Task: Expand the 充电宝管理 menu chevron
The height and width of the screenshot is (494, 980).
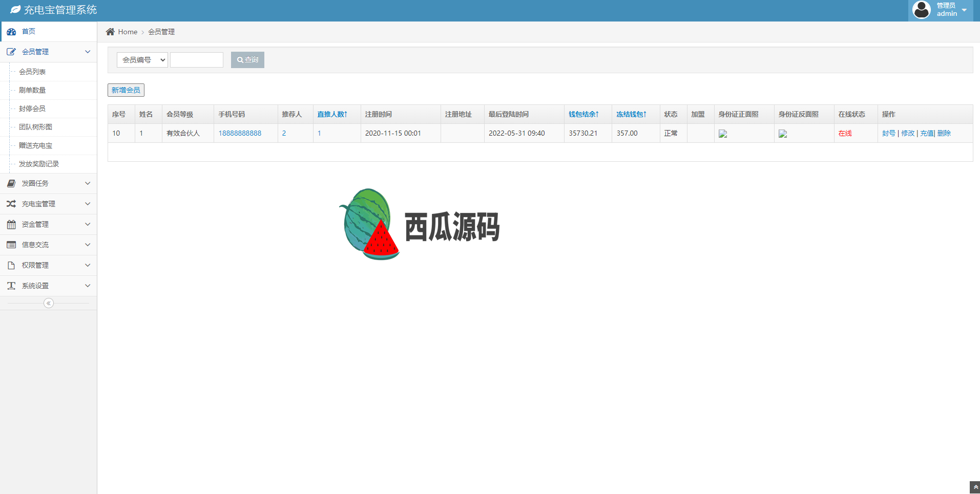Action: click(x=88, y=204)
